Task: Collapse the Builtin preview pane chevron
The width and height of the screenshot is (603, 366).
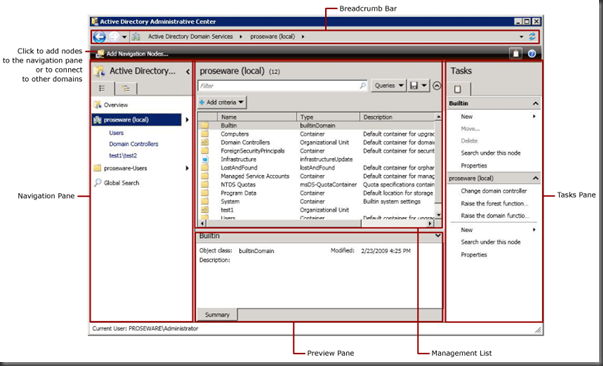Action: [437, 236]
